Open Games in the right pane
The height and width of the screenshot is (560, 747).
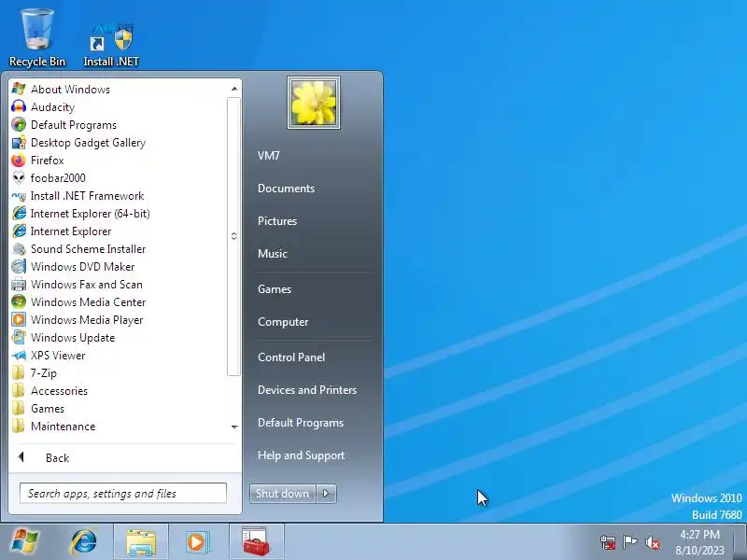[x=275, y=289]
